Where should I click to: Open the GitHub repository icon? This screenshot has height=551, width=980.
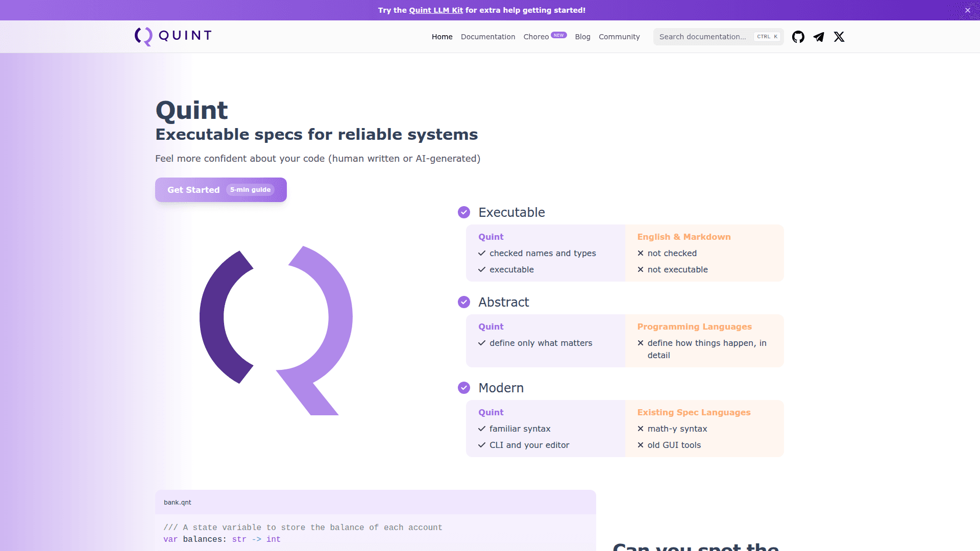[x=798, y=37]
